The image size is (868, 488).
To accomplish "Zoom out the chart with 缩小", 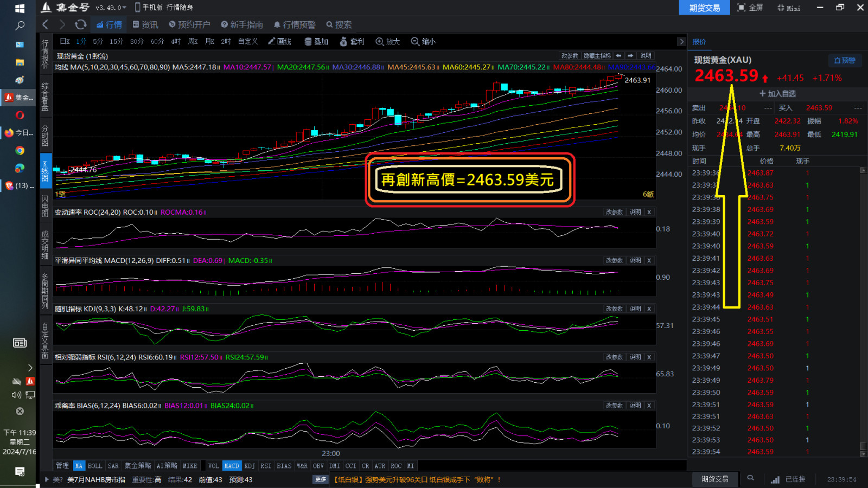I will (423, 41).
